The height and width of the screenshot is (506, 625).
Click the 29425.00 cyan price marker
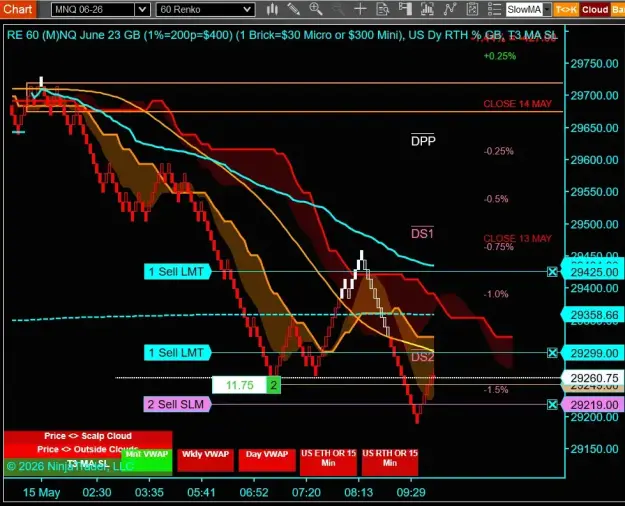click(593, 272)
